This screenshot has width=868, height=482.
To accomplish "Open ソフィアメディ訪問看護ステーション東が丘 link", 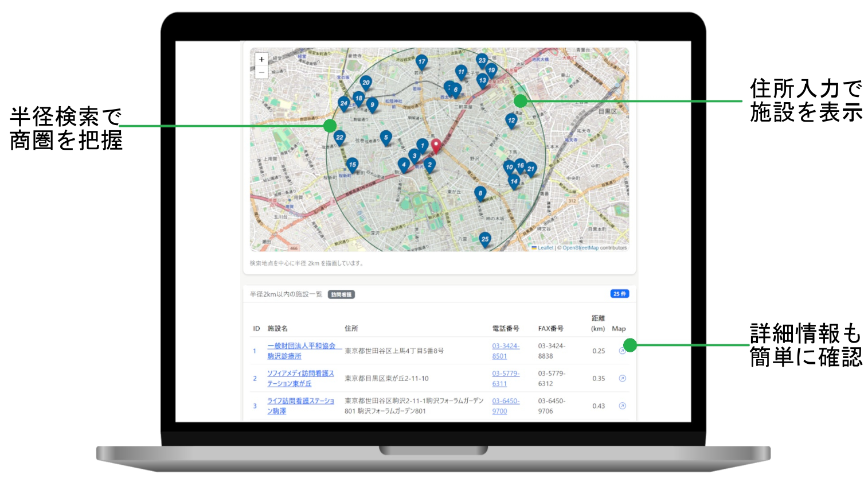I will click(x=300, y=374).
